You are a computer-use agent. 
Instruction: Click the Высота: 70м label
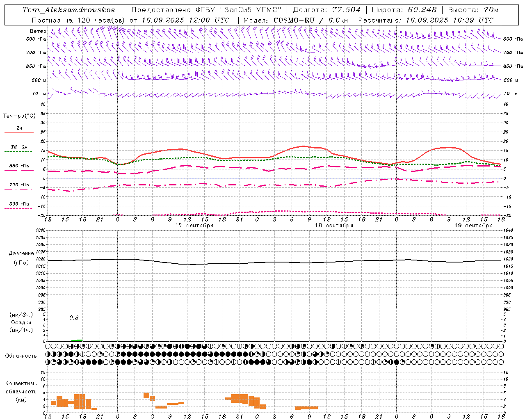(x=473, y=9)
